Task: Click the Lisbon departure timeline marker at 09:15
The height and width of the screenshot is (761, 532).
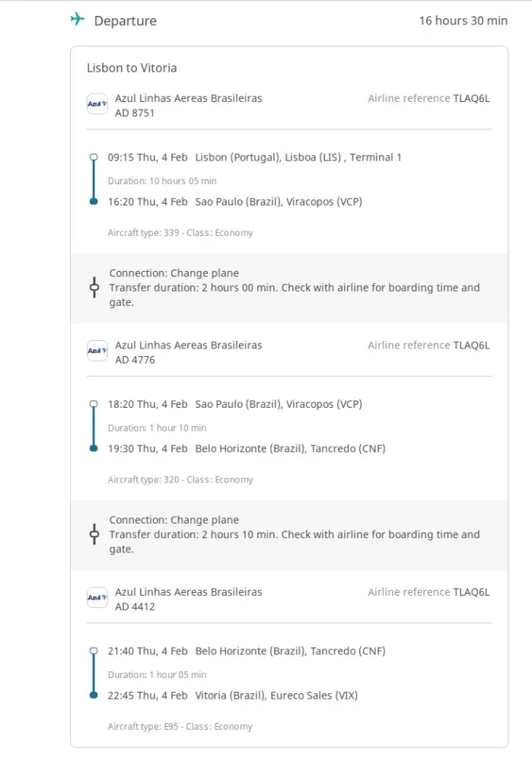Action: point(94,158)
